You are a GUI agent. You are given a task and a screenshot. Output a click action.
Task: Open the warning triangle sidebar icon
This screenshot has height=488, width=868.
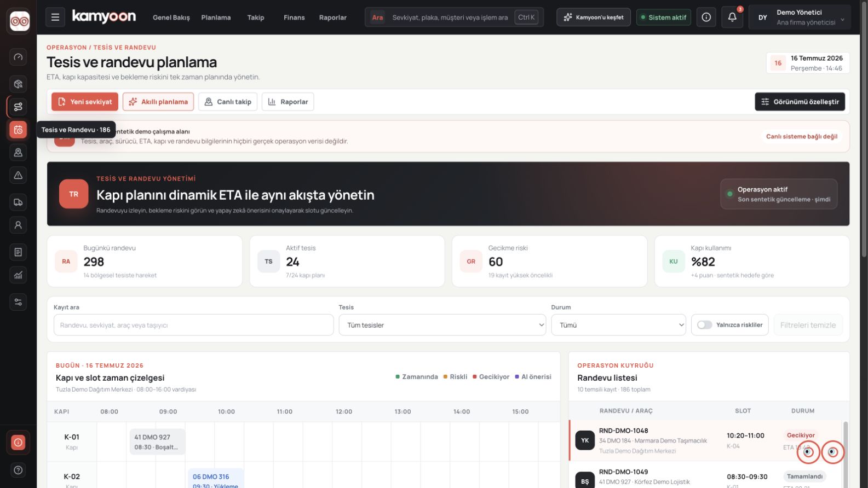point(18,175)
